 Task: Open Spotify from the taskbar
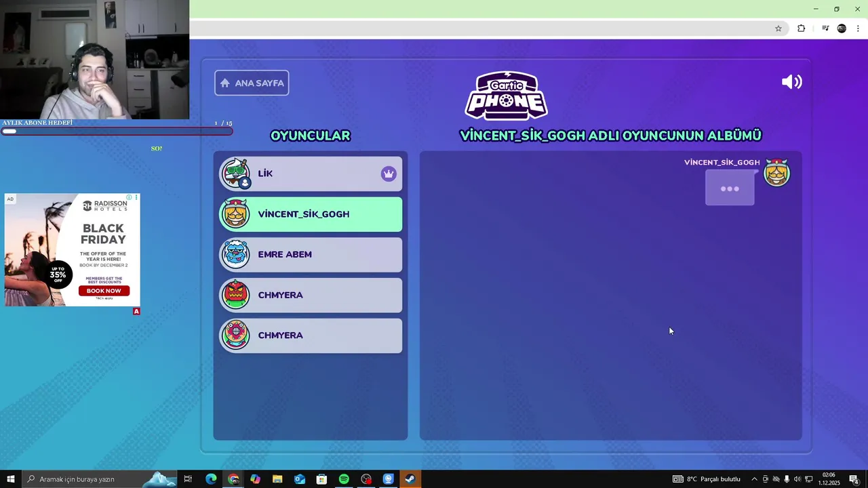[344, 479]
